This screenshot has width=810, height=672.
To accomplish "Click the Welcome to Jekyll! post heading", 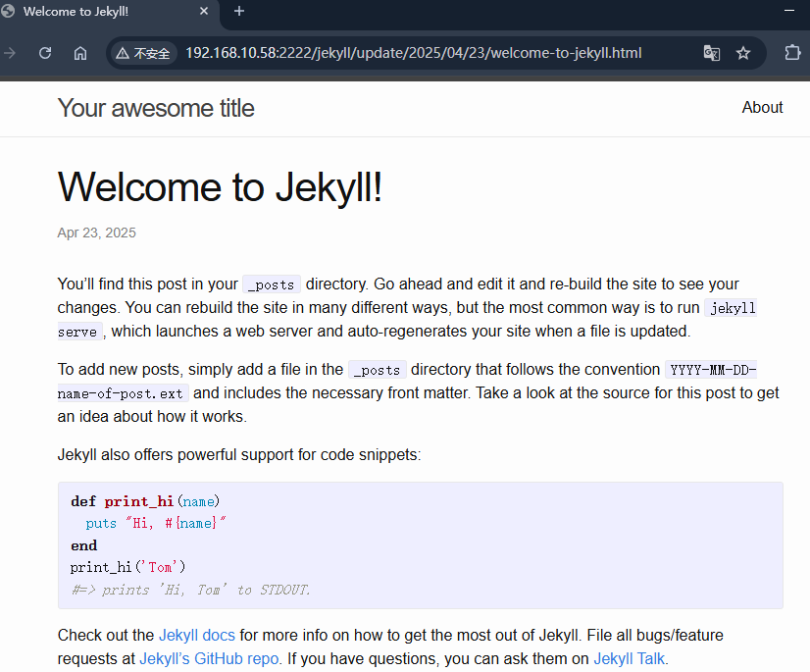I will [220, 186].
